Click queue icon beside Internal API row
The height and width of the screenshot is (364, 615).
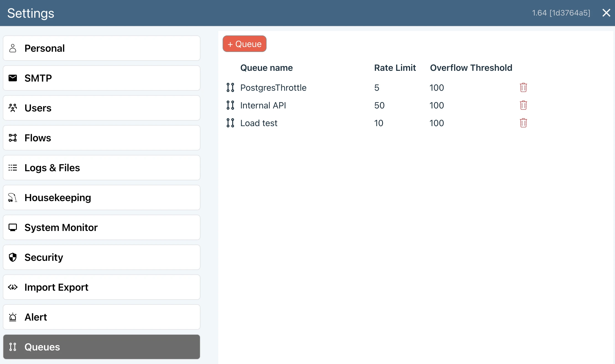(x=230, y=105)
